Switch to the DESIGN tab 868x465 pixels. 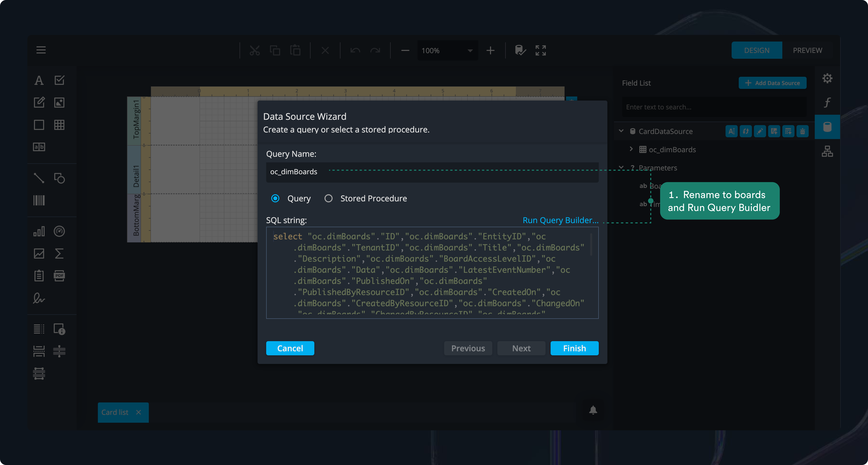(x=757, y=50)
